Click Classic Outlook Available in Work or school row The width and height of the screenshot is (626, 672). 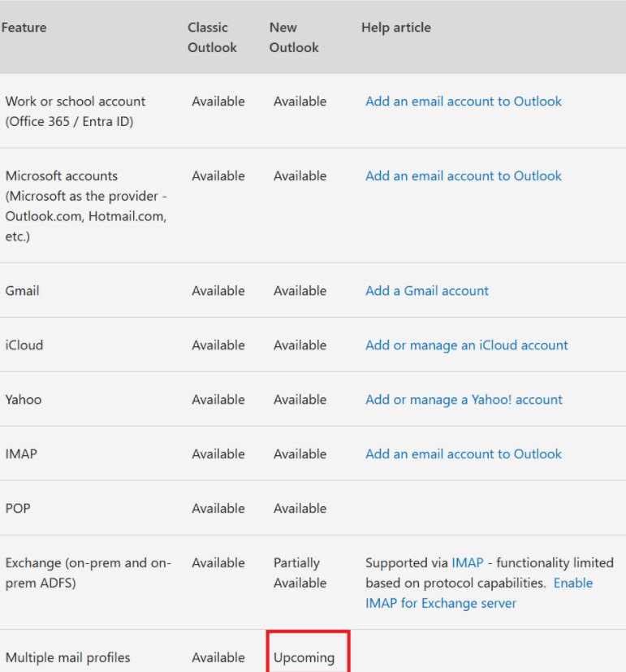point(218,101)
